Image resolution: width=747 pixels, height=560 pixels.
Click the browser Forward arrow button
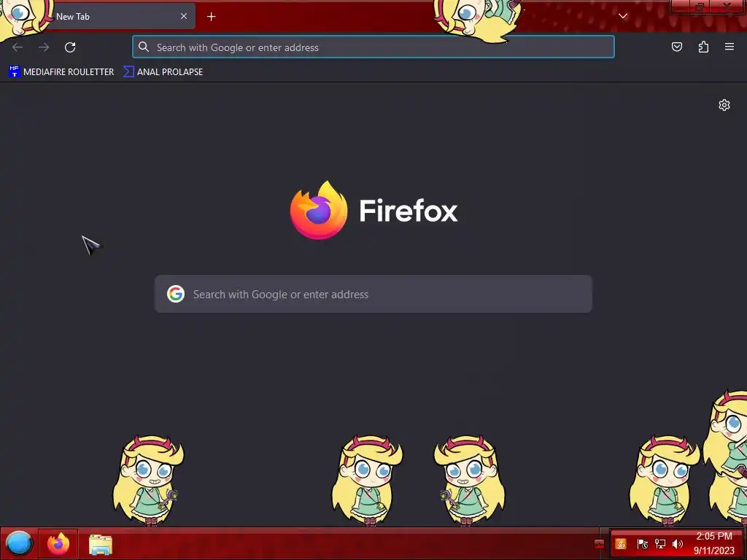(44, 47)
